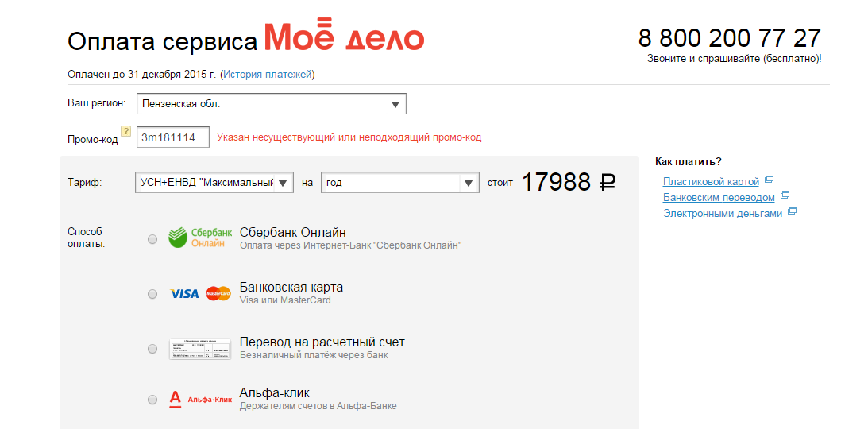Choose the Банковская карта radio button
868x429 pixels.
point(152,294)
